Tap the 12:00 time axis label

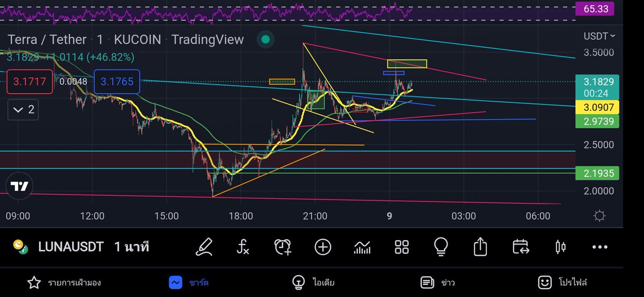[x=92, y=216]
